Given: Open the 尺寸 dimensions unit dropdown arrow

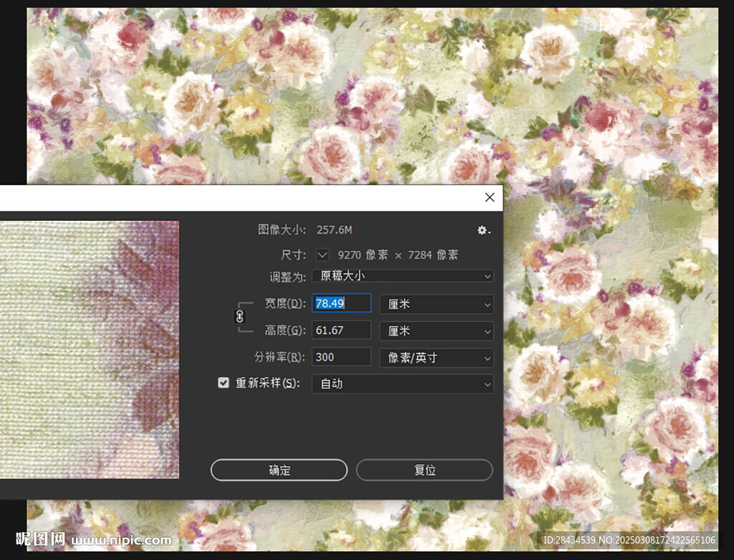Looking at the screenshot, I should (322, 255).
